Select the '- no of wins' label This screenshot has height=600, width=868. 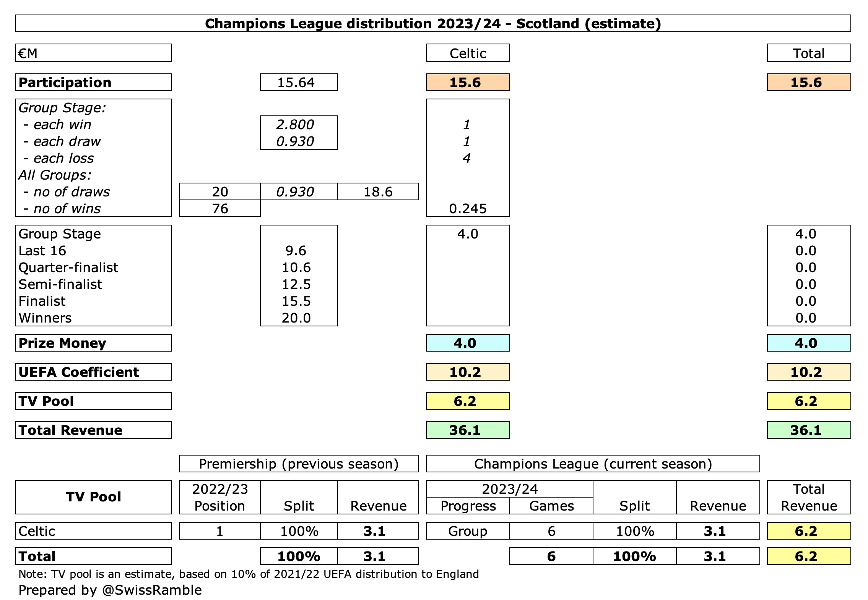pyautogui.click(x=62, y=209)
